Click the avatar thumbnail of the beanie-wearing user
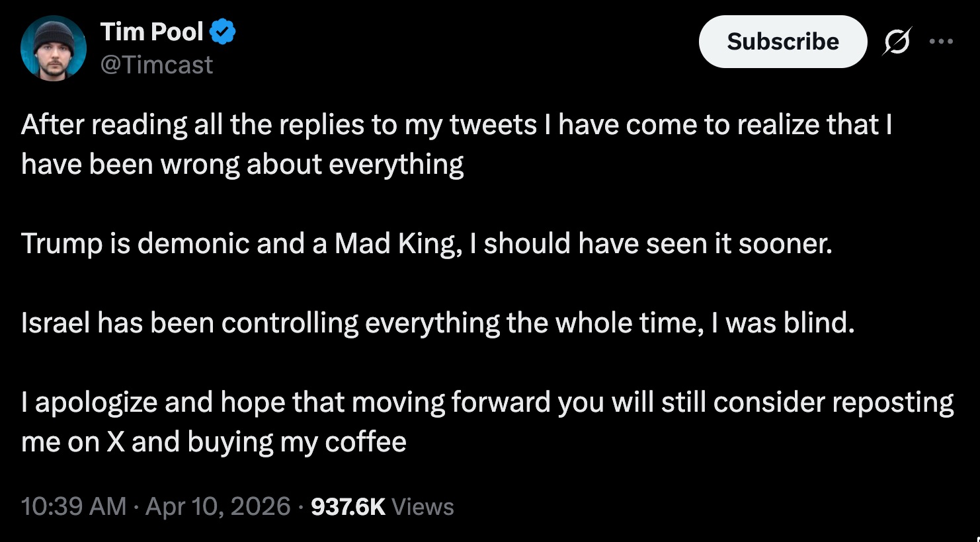The width and height of the screenshot is (980, 542). (54, 47)
